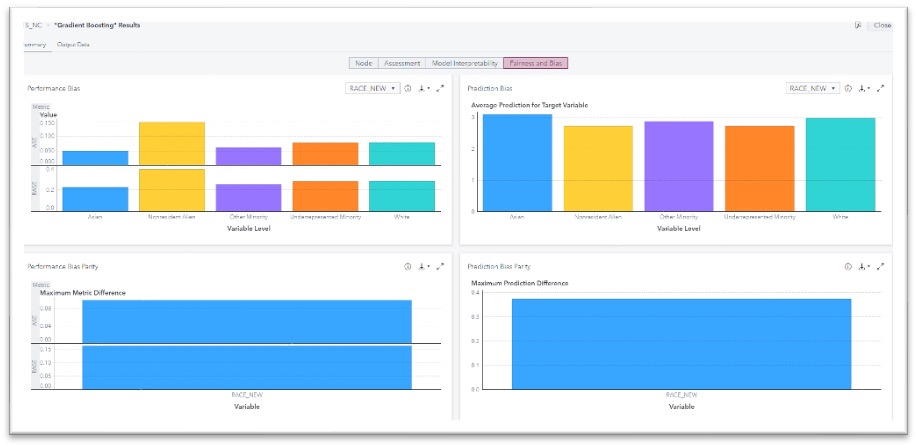Click 'White' axis label in Prediction Bias
Screen dimensions: 916x445
click(840, 217)
